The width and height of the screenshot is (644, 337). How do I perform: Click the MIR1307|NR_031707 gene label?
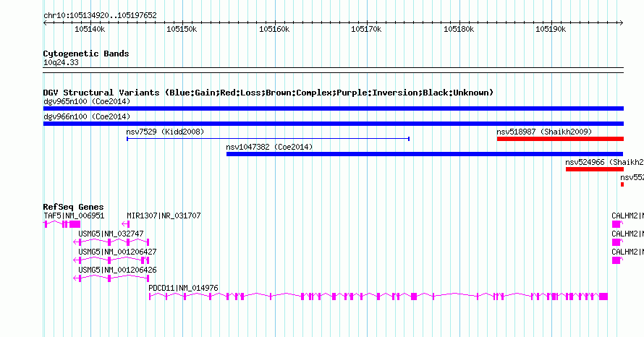tap(164, 216)
